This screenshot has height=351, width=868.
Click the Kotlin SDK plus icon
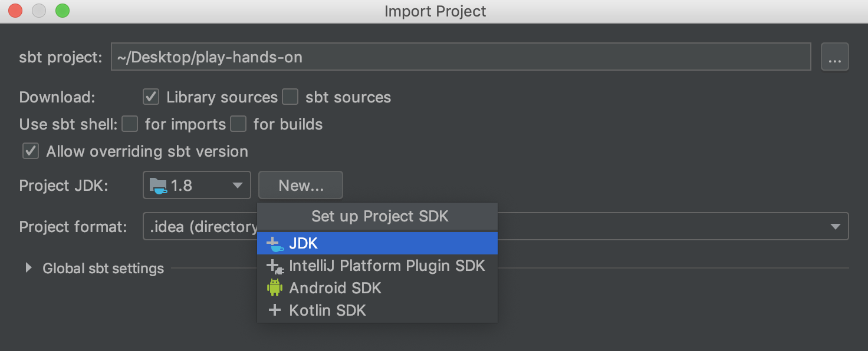click(x=275, y=310)
